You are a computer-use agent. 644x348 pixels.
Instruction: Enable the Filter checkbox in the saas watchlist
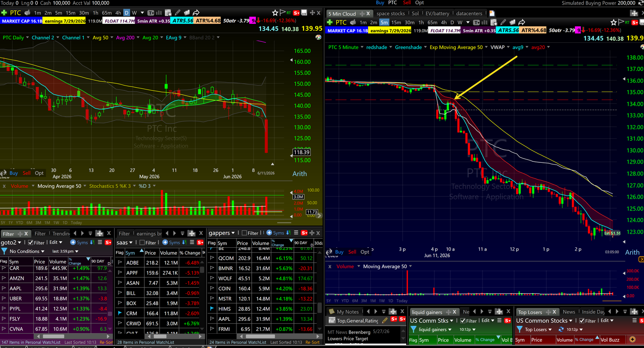point(142,243)
